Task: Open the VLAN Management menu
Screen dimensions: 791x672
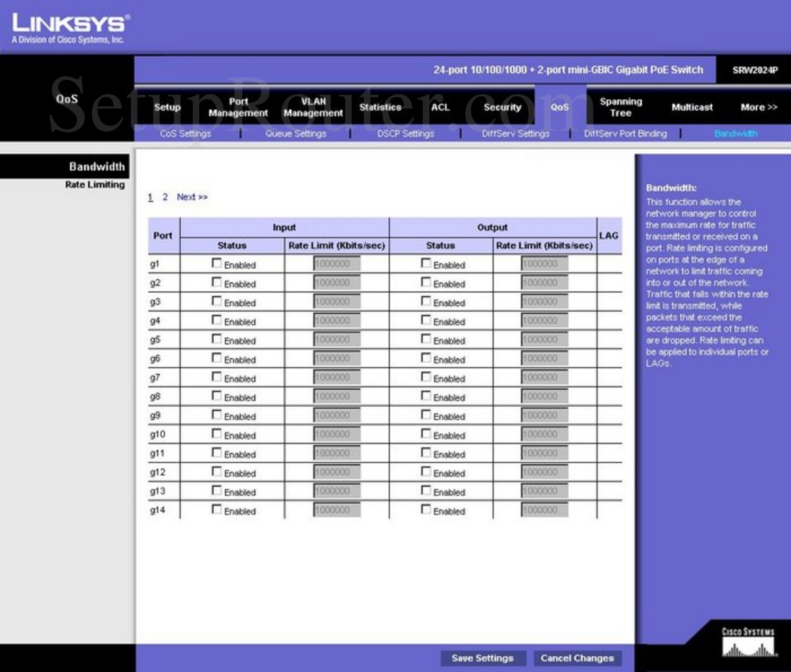Action: click(x=312, y=106)
